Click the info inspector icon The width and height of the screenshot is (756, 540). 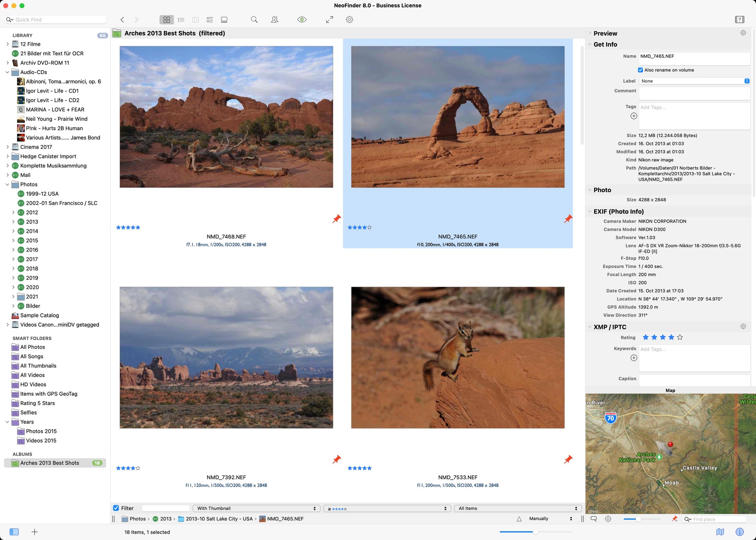tap(739, 532)
